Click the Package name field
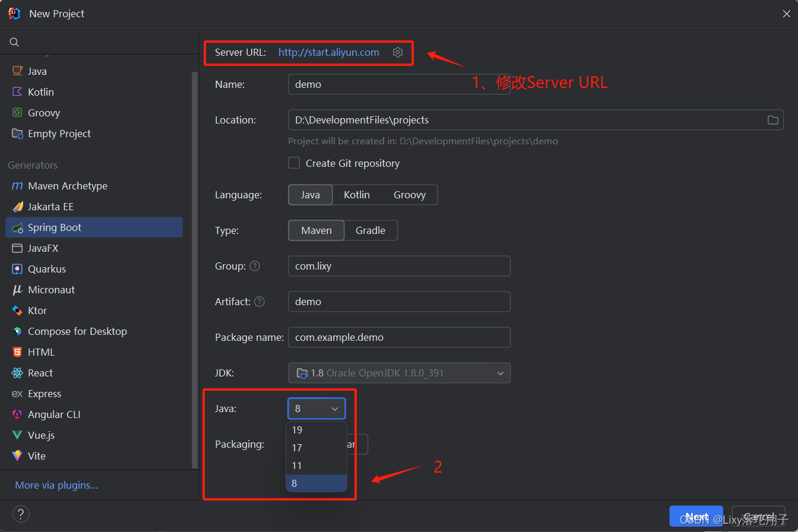Viewport: 798px width, 532px height. (x=399, y=337)
